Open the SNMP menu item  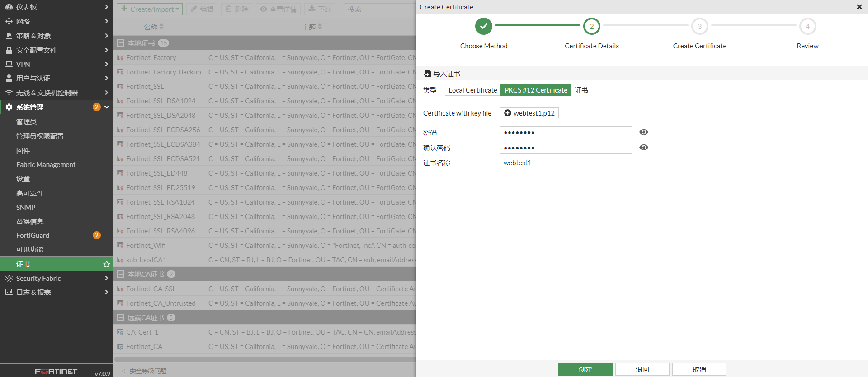pyautogui.click(x=26, y=207)
